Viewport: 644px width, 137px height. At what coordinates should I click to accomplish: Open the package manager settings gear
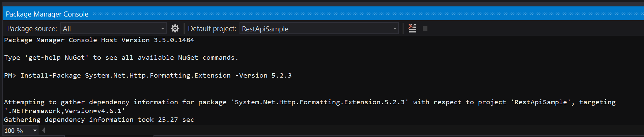175,29
